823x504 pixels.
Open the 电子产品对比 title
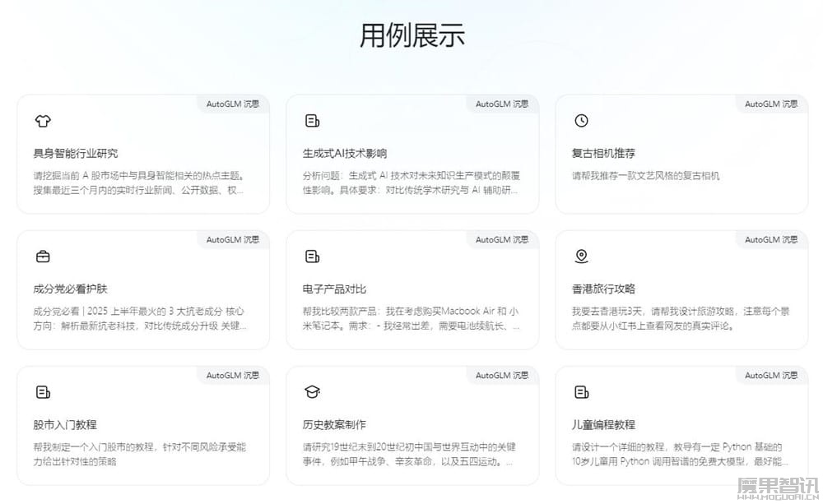click(x=334, y=289)
